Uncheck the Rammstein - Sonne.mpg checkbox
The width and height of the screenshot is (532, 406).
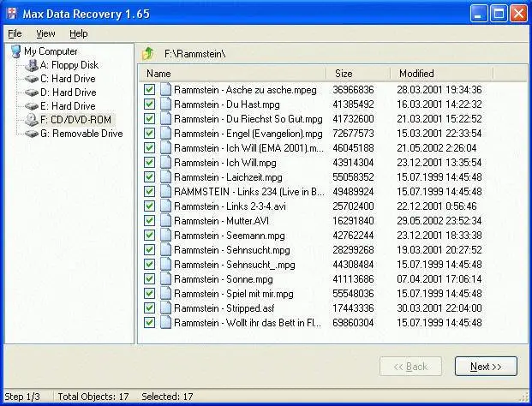(x=149, y=279)
